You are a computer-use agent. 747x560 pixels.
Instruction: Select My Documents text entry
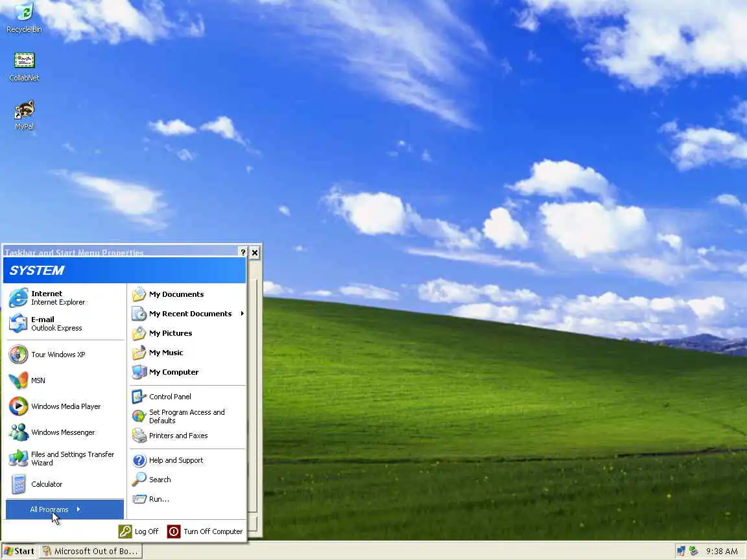click(176, 294)
